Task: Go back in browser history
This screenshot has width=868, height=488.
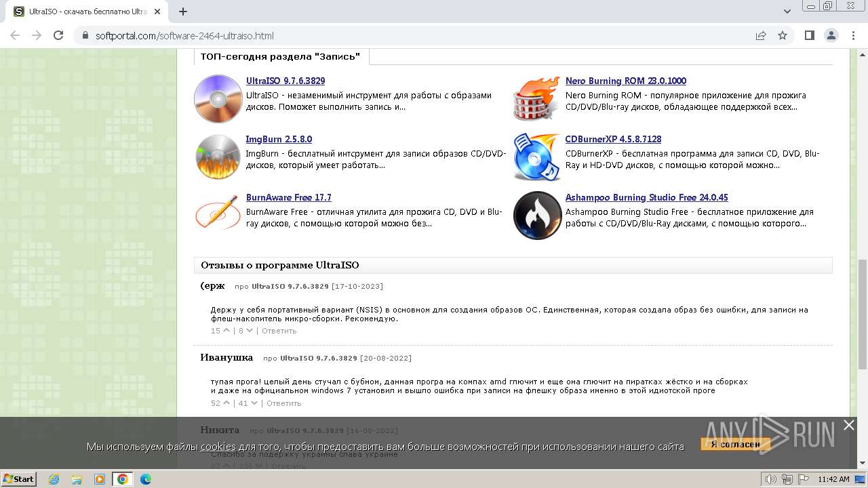Action: click(x=15, y=35)
